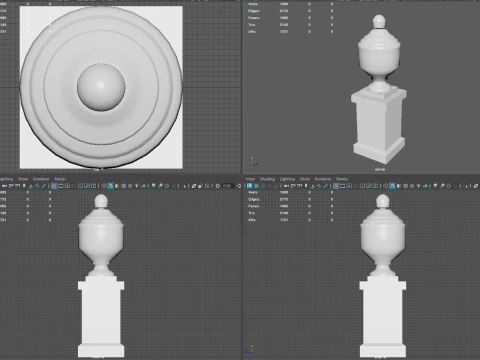This screenshot has width=480, height=360.
Task: Toggle Resolution Gate in side view toolbar
Action: coord(349,186)
